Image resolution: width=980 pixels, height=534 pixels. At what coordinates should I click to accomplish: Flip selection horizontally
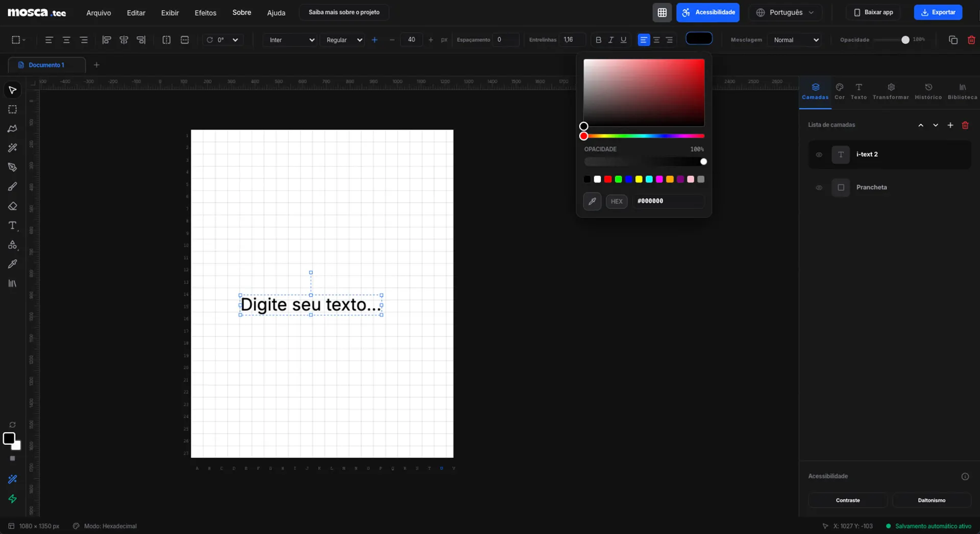166,40
